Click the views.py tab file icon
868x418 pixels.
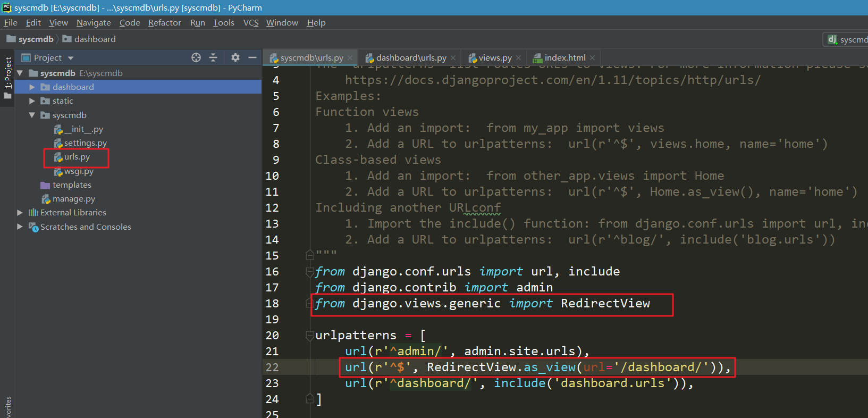click(x=473, y=58)
